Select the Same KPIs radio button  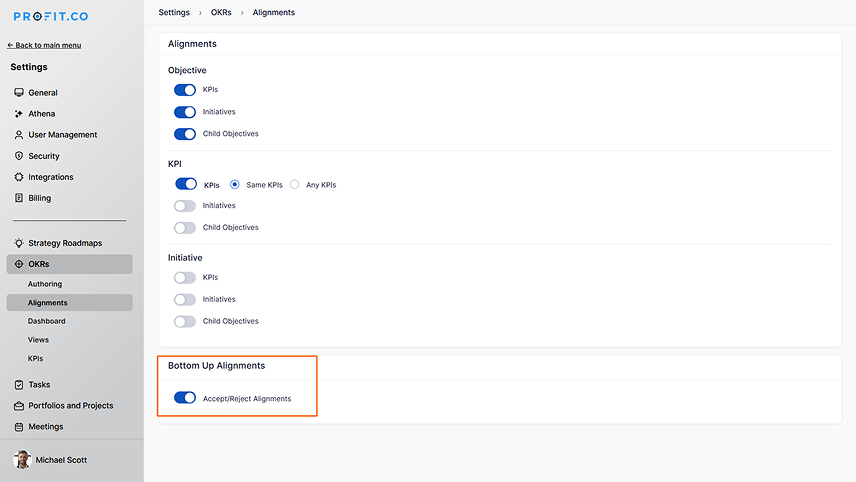coord(235,185)
